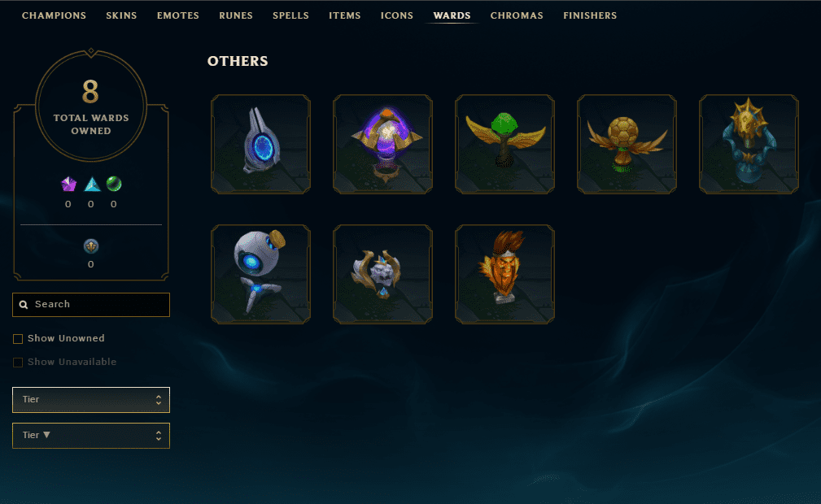Select the purple orb ward skin
The image size is (821, 504).
tap(382, 144)
